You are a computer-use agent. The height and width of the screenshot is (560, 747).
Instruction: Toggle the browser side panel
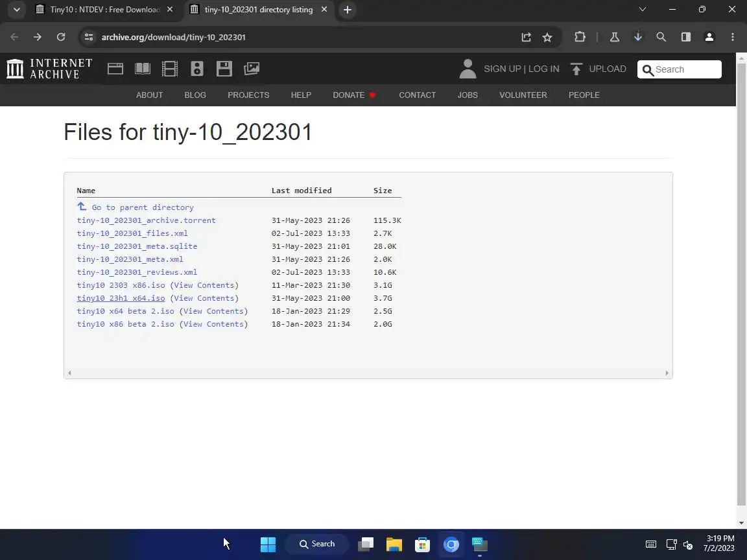685,37
